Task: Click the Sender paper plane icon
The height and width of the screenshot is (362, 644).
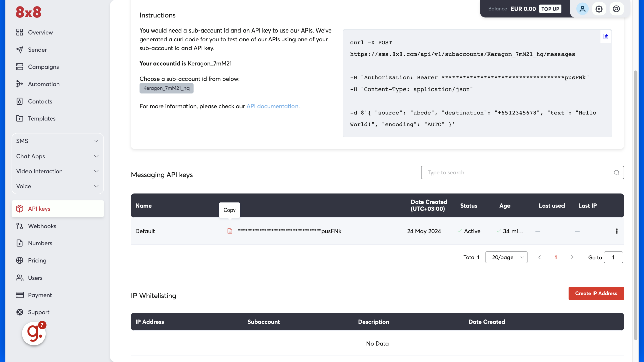Action: [x=20, y=50]
